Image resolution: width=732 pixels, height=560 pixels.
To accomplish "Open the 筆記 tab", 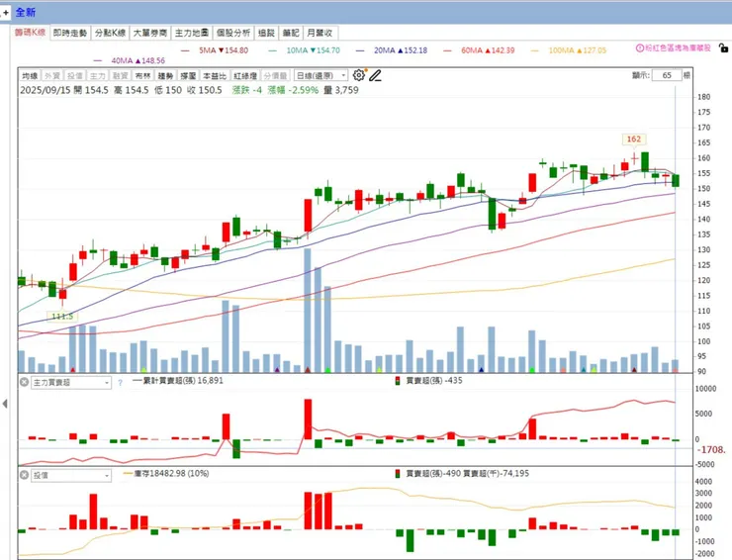I will click(x=291, y=33).
